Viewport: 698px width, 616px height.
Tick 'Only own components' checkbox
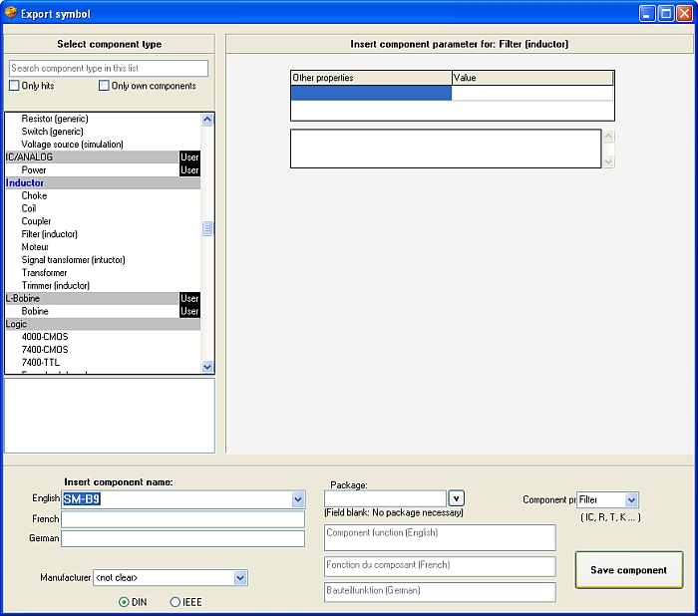(104, 87)
